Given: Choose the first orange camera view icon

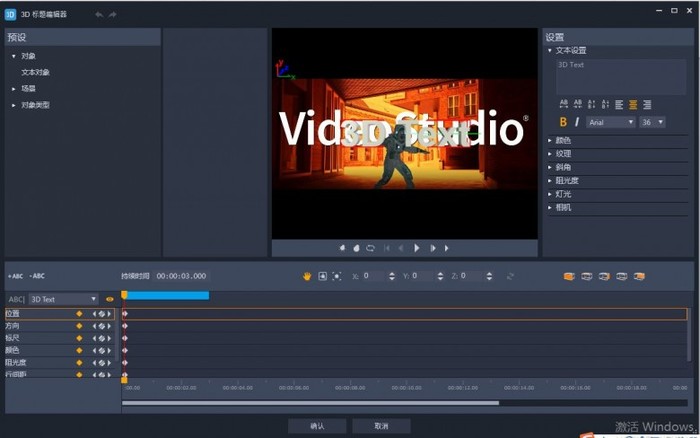Looking at the screenshot, I should [569, 276].
